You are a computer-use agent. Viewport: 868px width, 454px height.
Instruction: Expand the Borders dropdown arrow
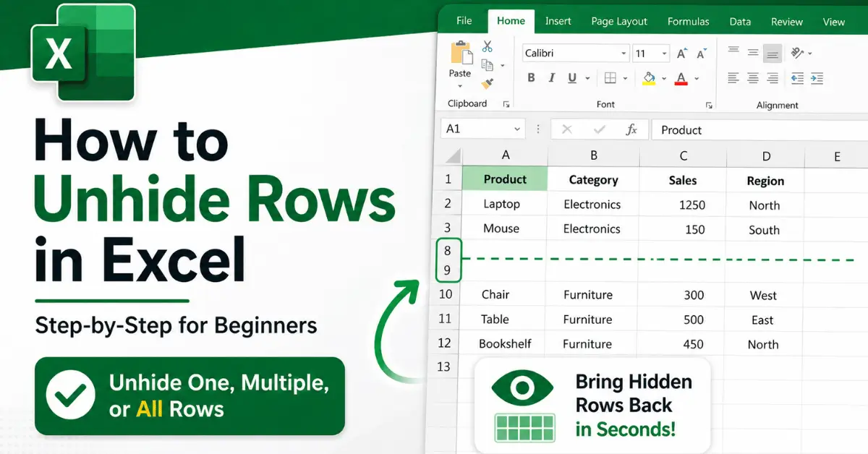point(626,79)
